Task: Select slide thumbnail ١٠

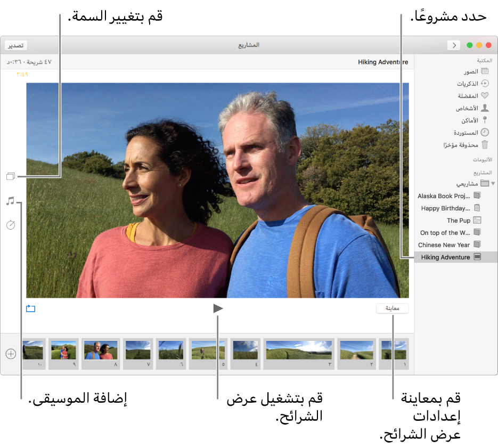Action: click(34, 354)
